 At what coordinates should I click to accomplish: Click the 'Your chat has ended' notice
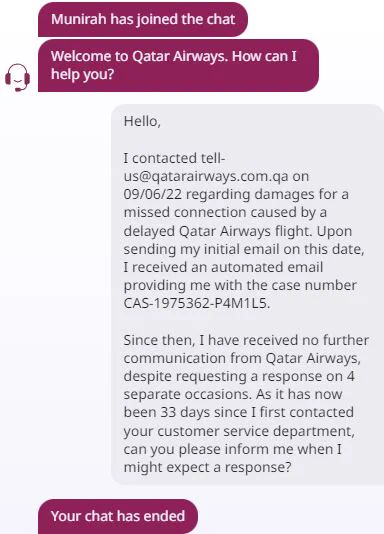pos(118,516)
